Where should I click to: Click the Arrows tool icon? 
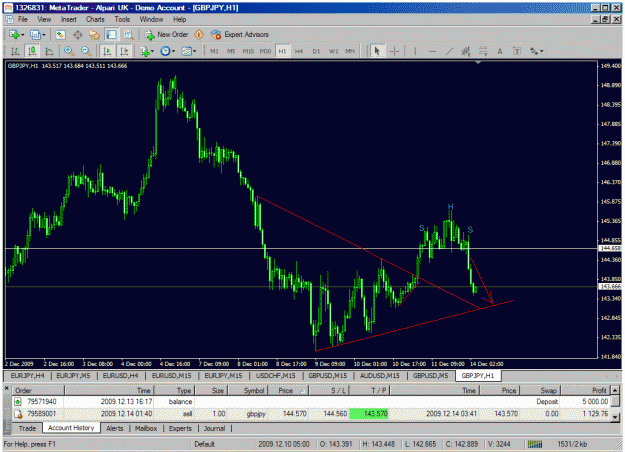tap(533, 51)
